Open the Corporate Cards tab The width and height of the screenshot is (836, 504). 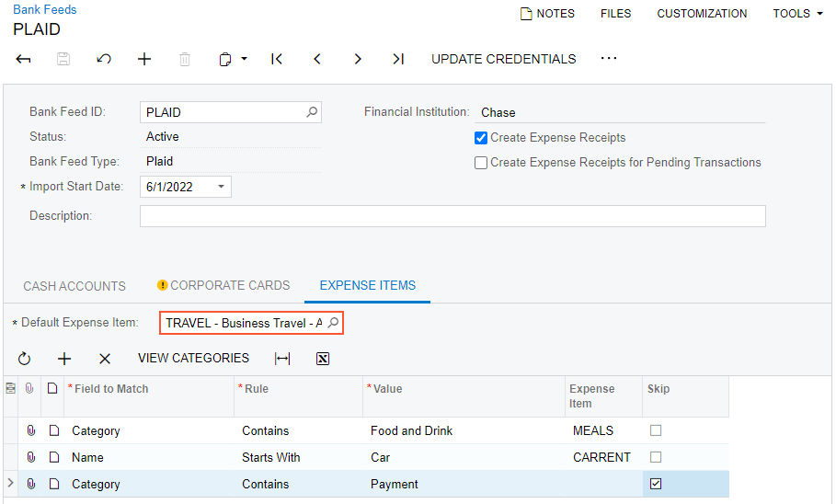click(223, 286)
